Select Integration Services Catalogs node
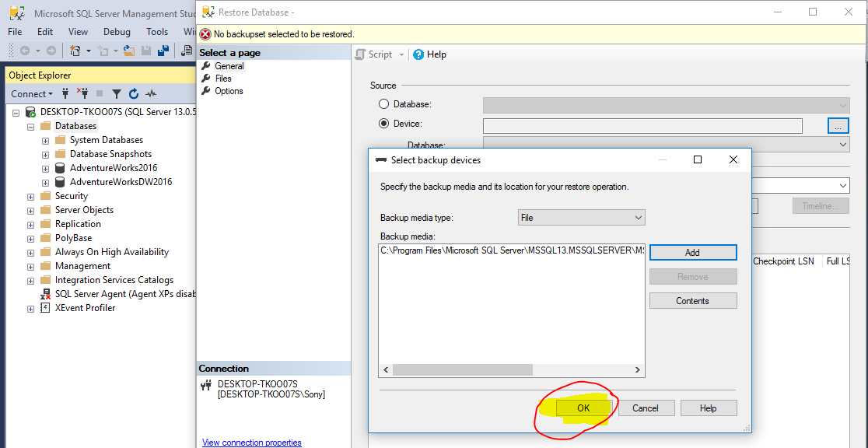Image resolution: width=868 pixels, height=448 pixels. [x=114, y=280]
